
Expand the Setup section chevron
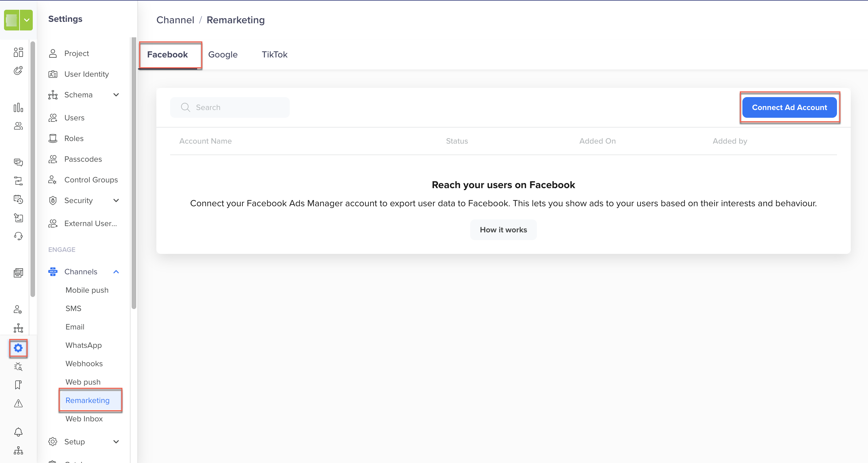[x=116, y=442]
